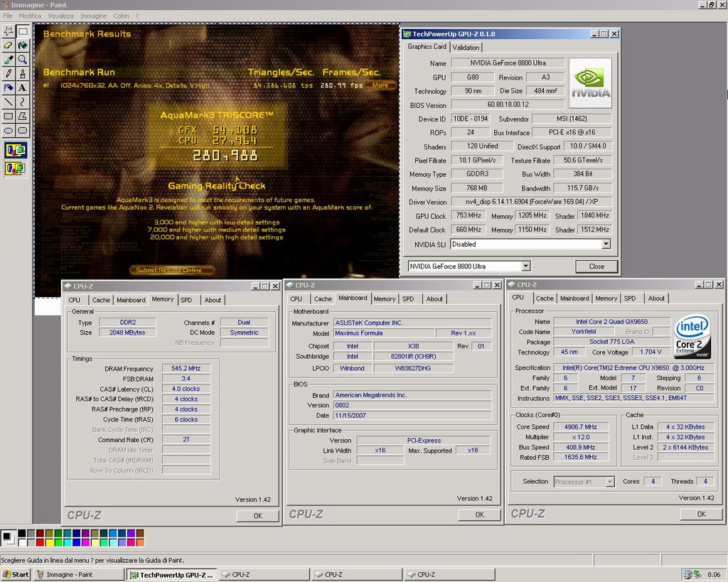
Task: Select the Text tool (A icon)
Action: [23, 87]
